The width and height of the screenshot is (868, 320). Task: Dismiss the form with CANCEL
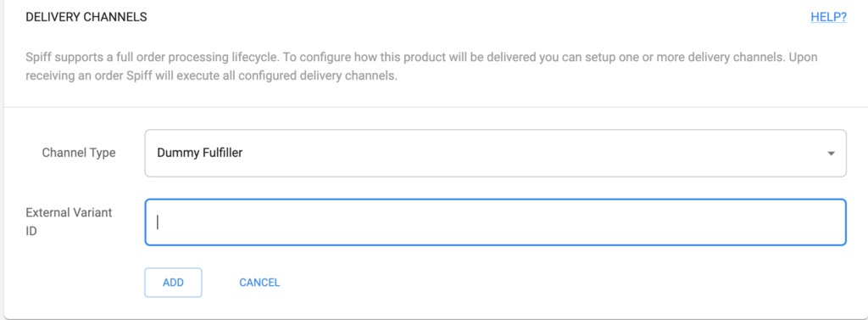tap(259, 283)
